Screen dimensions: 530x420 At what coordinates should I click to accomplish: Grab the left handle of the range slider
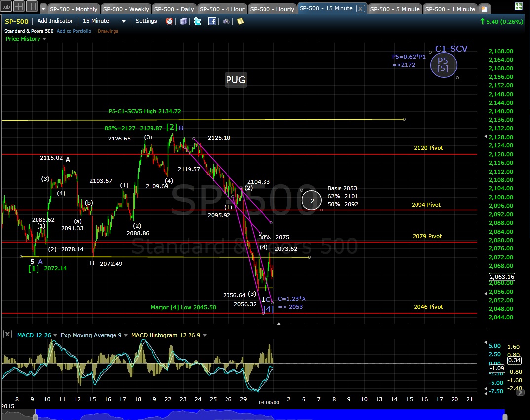[35, 416]
